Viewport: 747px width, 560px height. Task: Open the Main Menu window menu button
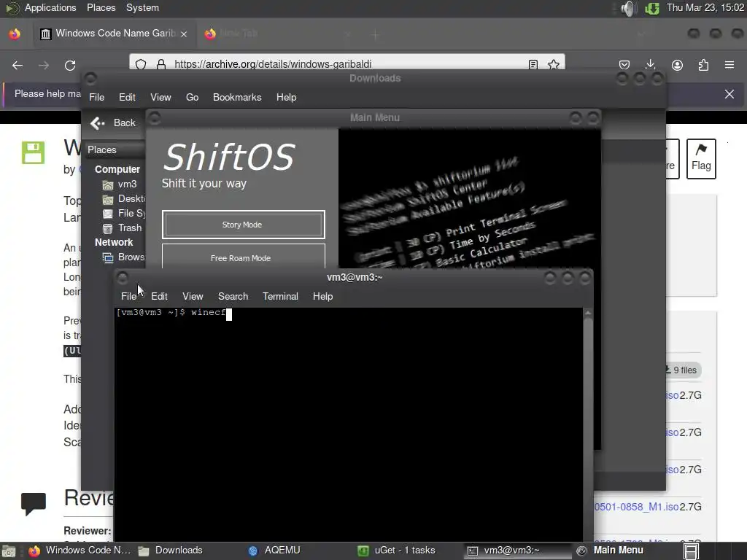tap(154, 117)
